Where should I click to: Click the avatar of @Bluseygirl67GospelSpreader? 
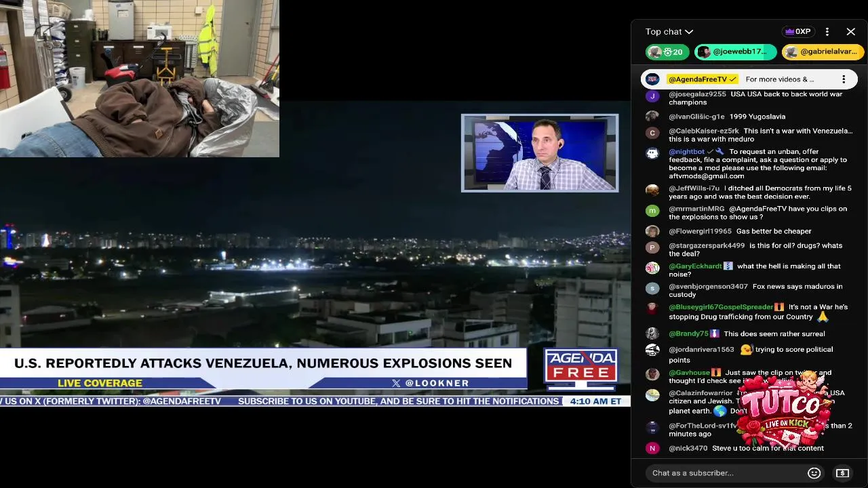[x=652, y=308]
